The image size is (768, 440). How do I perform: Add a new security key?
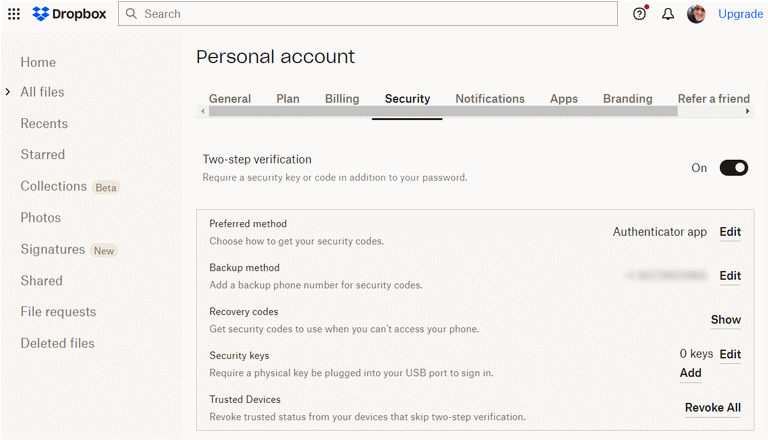[x=690, y=373]
